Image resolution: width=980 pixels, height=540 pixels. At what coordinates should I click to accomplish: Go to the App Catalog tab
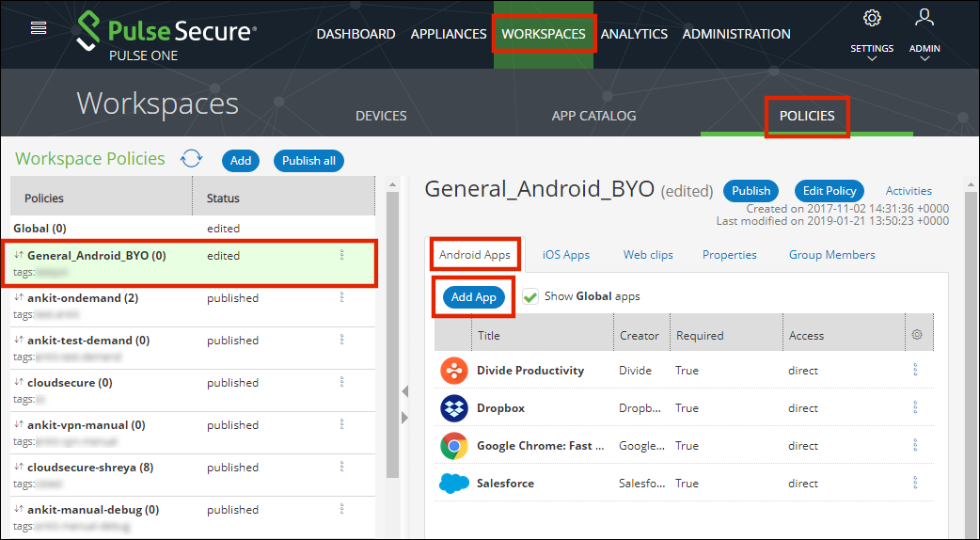(x=593, y=116)
